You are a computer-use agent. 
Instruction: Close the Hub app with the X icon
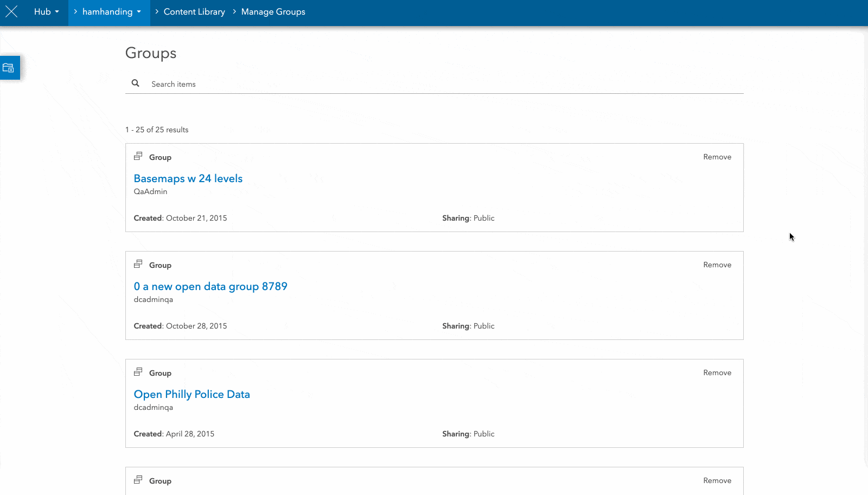pyautogui.click(x=11, y=11)
